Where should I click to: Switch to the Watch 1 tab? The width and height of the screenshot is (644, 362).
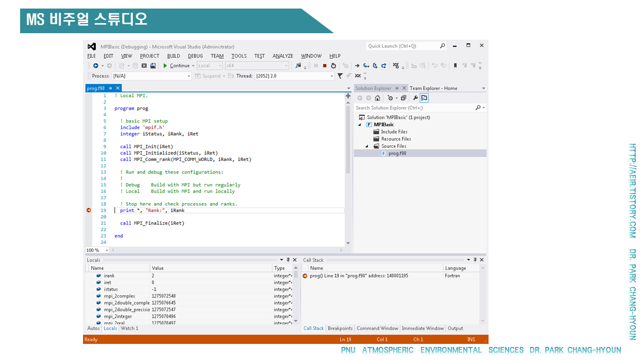point(129,328)
